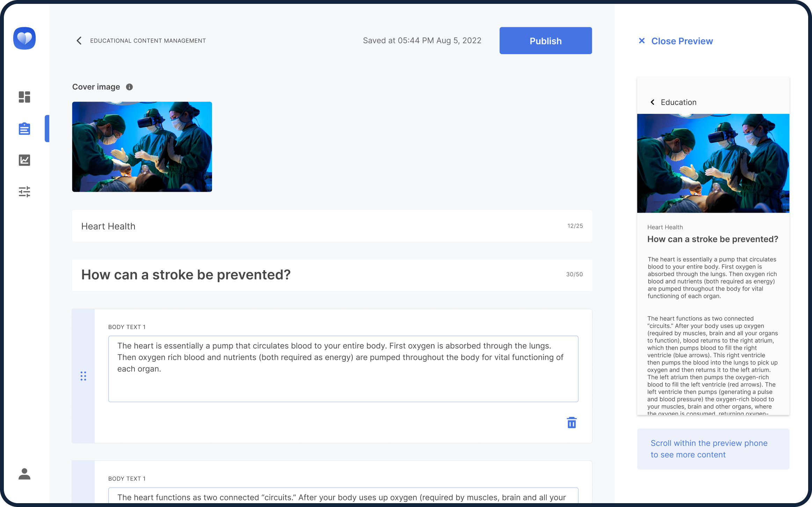812x507 pixels.
Task: Click into the first Body Text 1 textarea
Action: coord(343,368)
